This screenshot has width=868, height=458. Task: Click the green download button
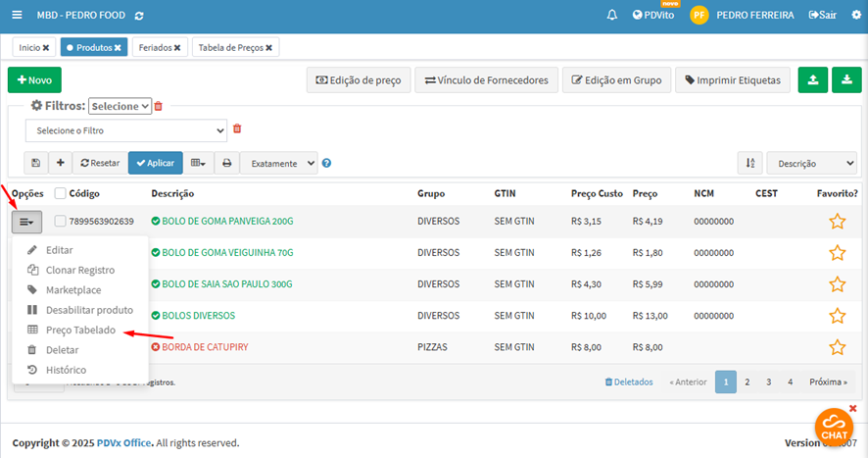[846, 79]
